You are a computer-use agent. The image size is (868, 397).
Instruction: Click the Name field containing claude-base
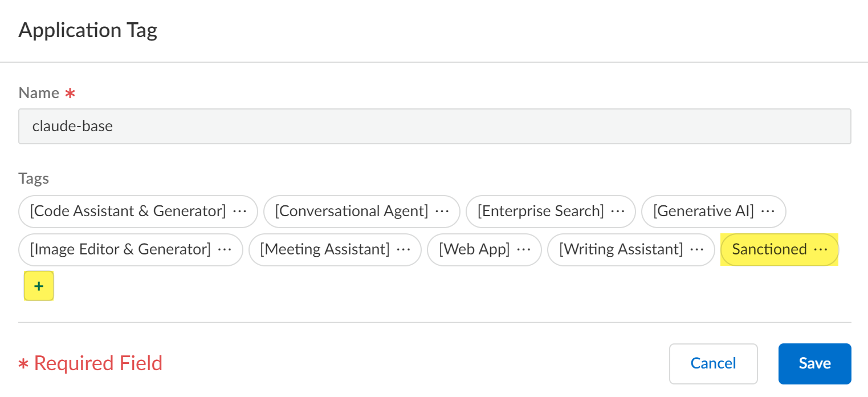coord(434,127)
